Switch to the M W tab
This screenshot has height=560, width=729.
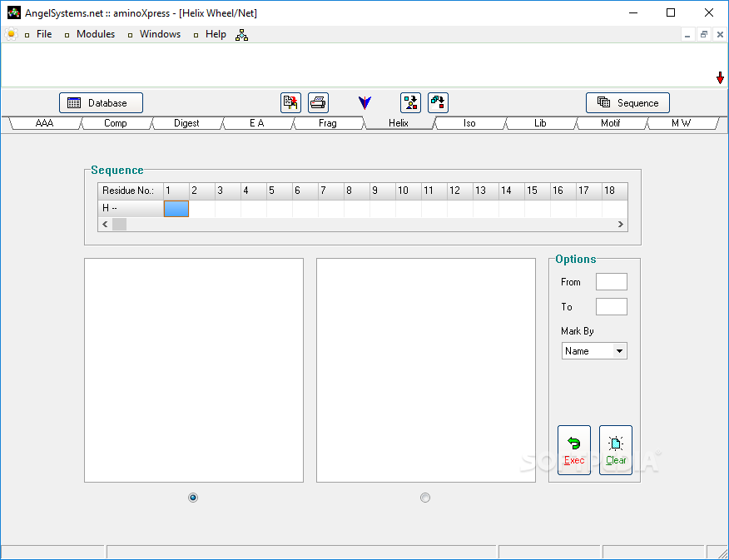681,123
